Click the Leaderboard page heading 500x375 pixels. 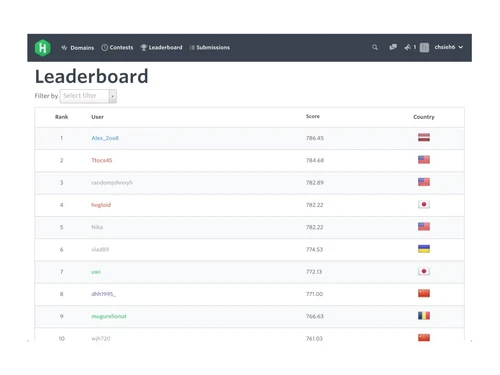tap(92, 76)
